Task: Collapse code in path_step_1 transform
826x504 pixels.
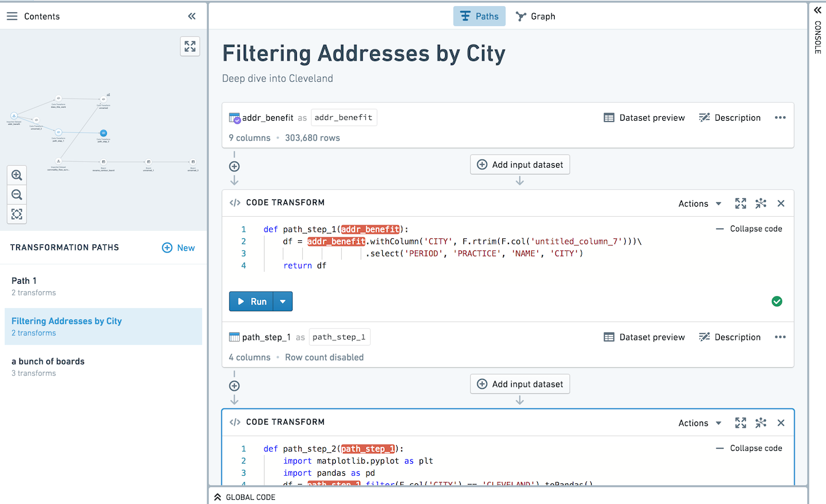Action: click(749, 229)
